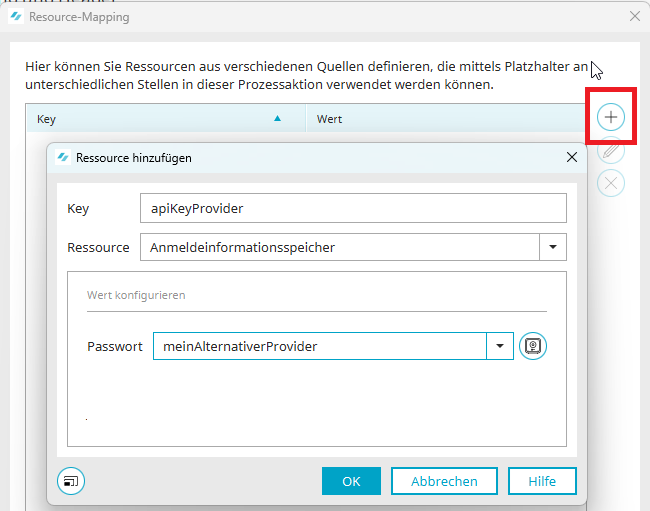
Task: Click the Ressource hinzufügen title bar logo
Action: coord(64,157)
